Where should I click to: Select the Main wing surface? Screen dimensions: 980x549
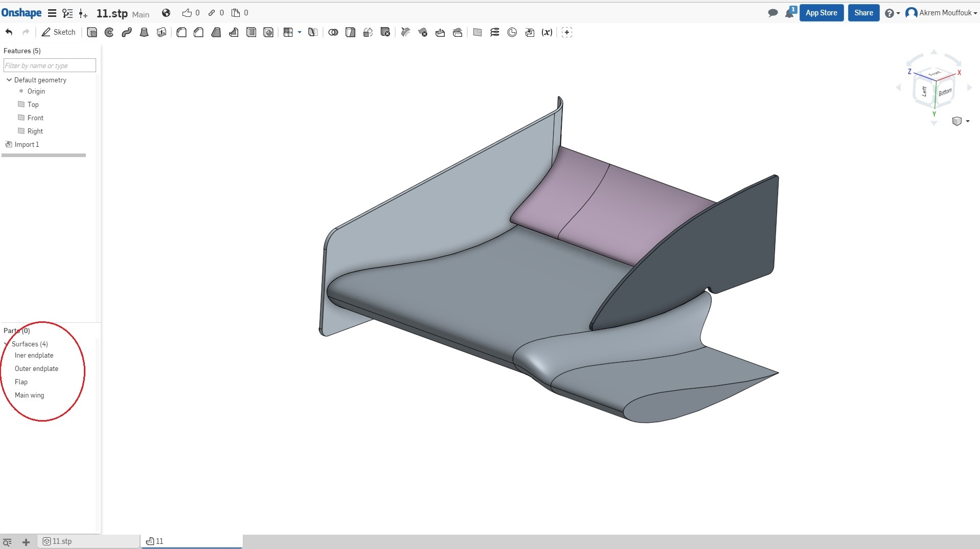tap(30, 395)
